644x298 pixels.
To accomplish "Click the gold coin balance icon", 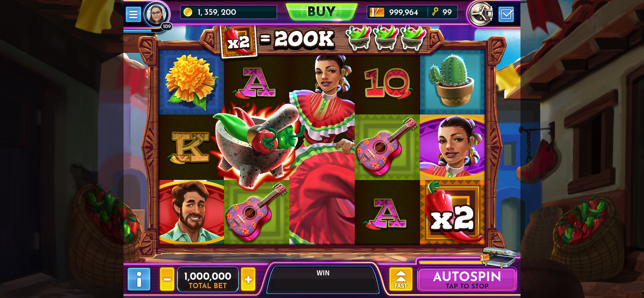I will point(188,12).
